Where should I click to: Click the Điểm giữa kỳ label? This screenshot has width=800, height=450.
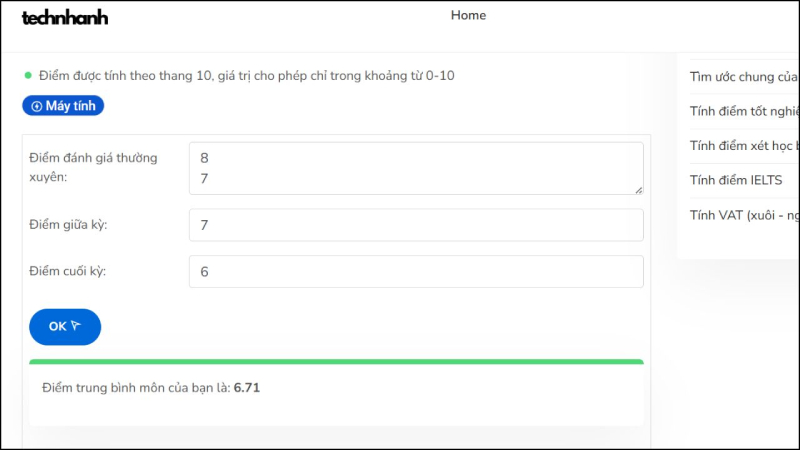click(68, 225)
